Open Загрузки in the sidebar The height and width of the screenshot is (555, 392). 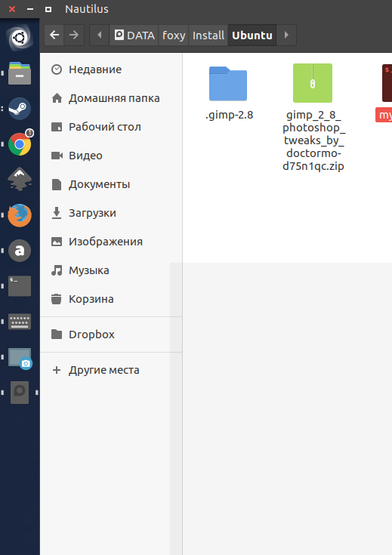tap(111, 213)
